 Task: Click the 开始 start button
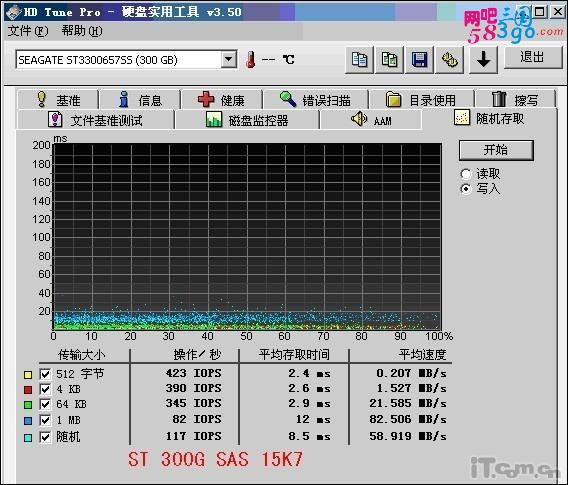point(496,150)
